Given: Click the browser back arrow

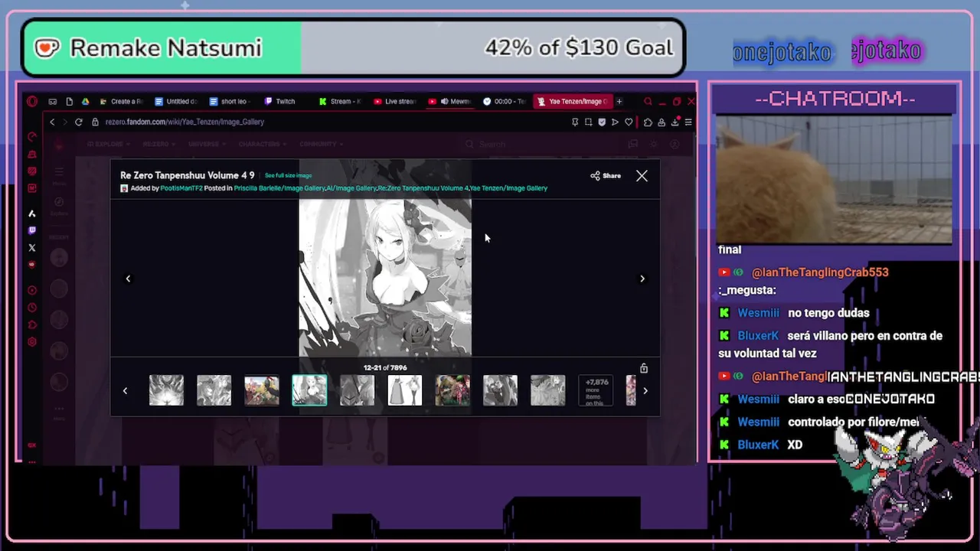Looking at the screenshot, I should (x=52, y=122).
